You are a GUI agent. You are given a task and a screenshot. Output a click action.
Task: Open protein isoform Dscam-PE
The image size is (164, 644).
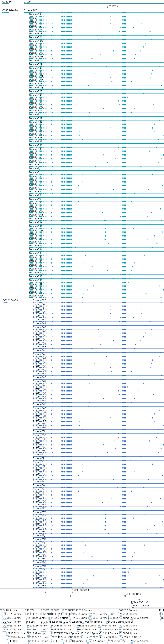tap(39, 316)
